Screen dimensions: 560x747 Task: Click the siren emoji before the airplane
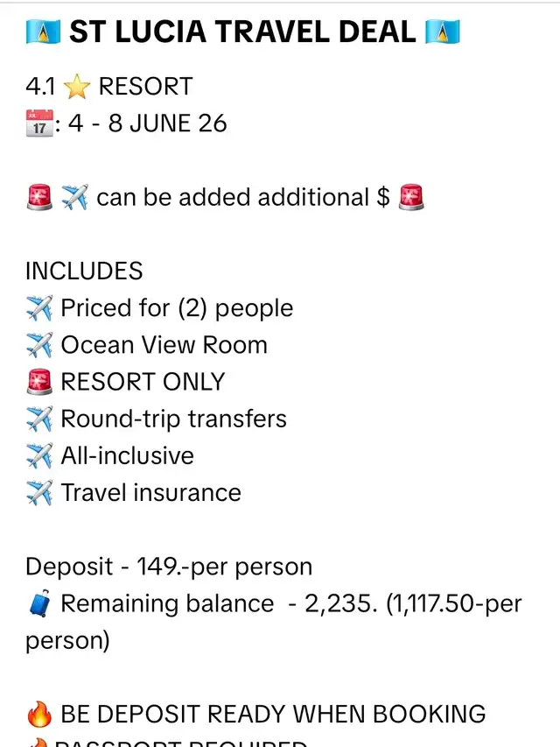click(39, 197)
